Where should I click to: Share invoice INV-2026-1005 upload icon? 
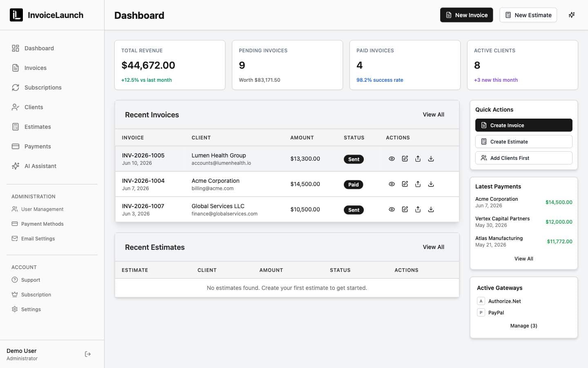418,159
